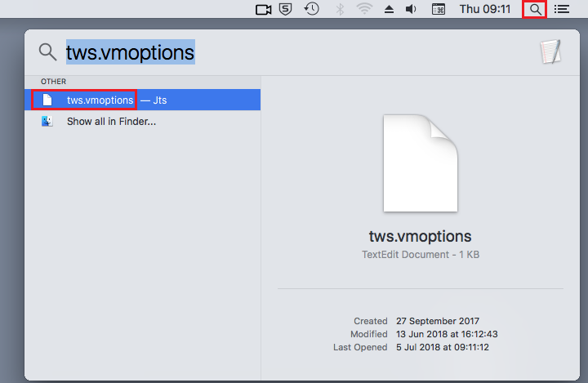Open the eject menu icon
This screenshot has width=588, height=383.
pyautogui.click(x=389, y=9)
